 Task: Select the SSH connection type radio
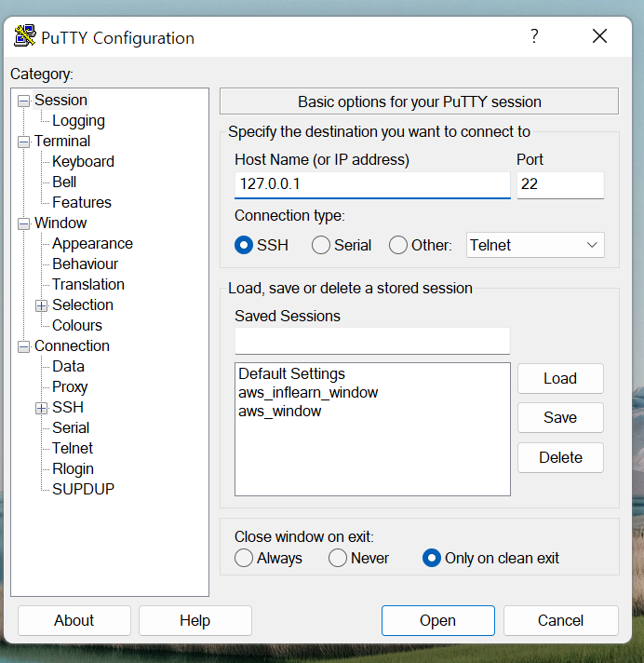tap(244, 245)
